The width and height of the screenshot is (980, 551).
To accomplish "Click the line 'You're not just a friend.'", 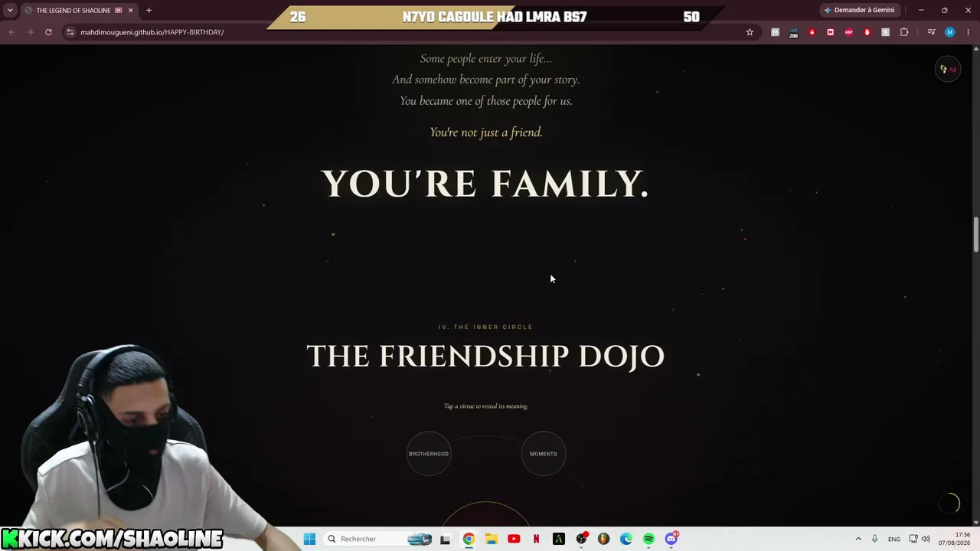I will [x=486, y=132].
